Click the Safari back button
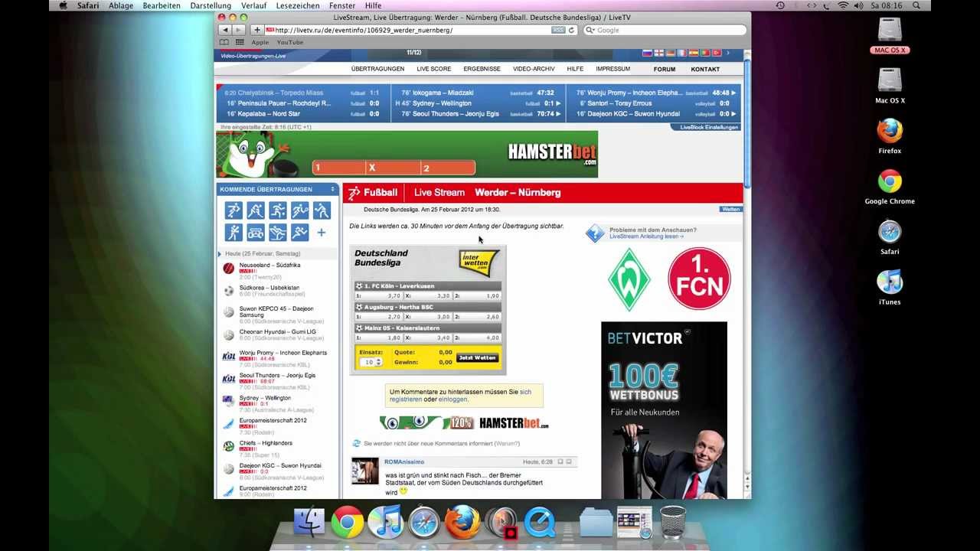Screen dimensions: 980x551 click(224, 30)
